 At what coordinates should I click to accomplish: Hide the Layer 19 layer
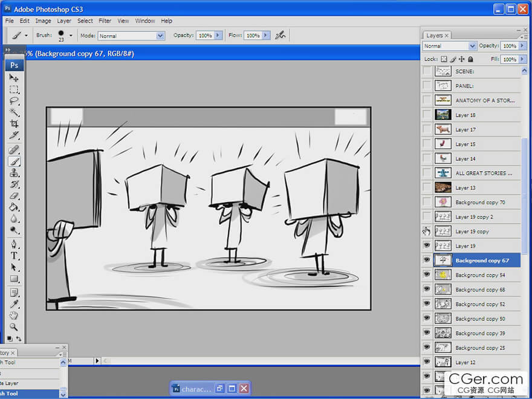(x=427, y=246)
